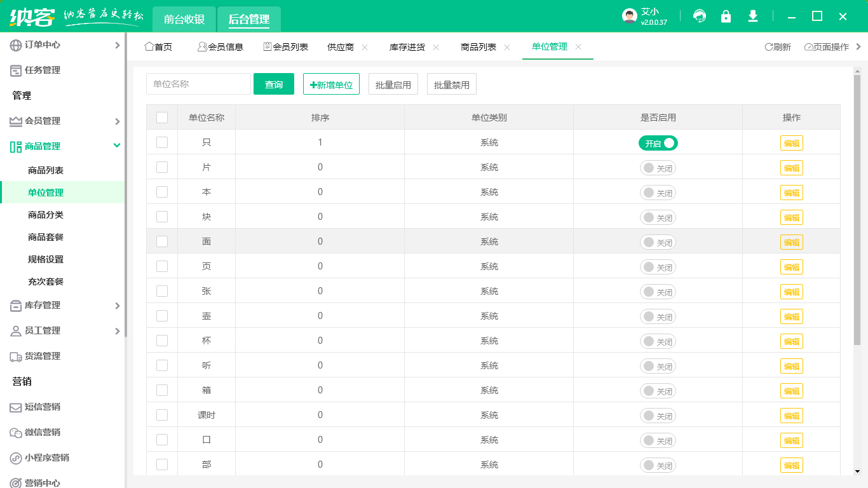Click the 单位类别 column header
The height and width of the screenshot is (488, 868).
pyautogui.click(x=489, y=118)
